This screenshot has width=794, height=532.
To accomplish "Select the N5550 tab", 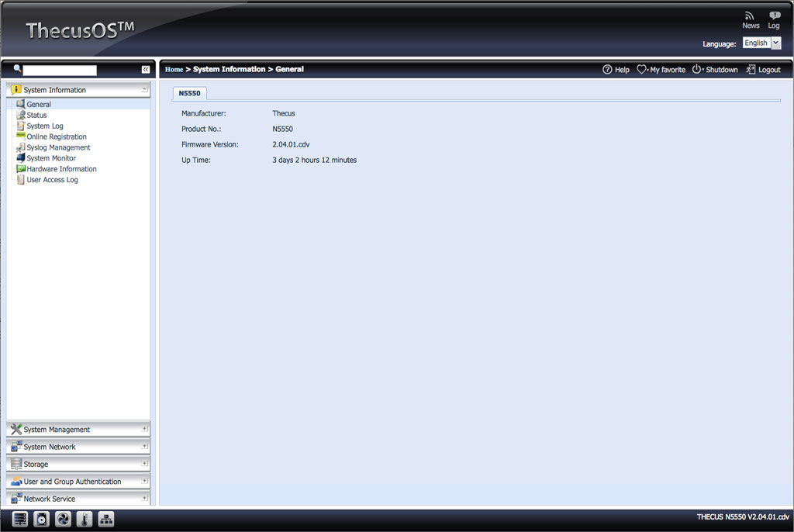I will click(189, 93).
